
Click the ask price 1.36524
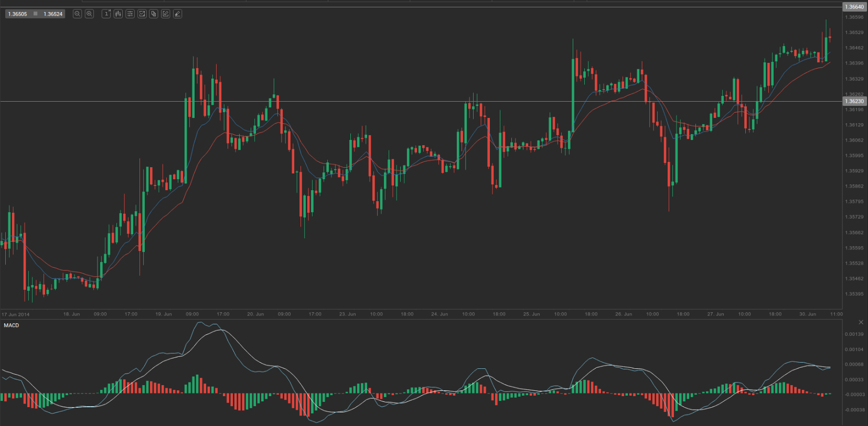click(53, 14)
